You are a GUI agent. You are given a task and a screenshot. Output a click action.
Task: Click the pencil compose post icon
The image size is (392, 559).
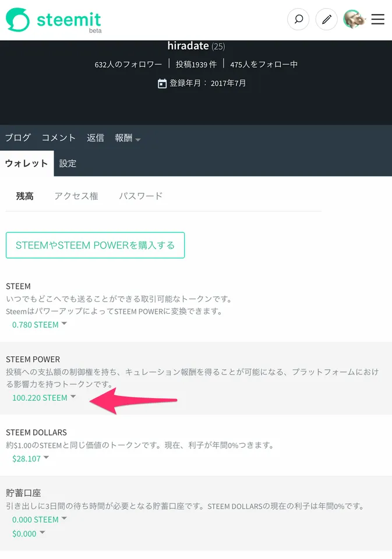coord(326,19)
